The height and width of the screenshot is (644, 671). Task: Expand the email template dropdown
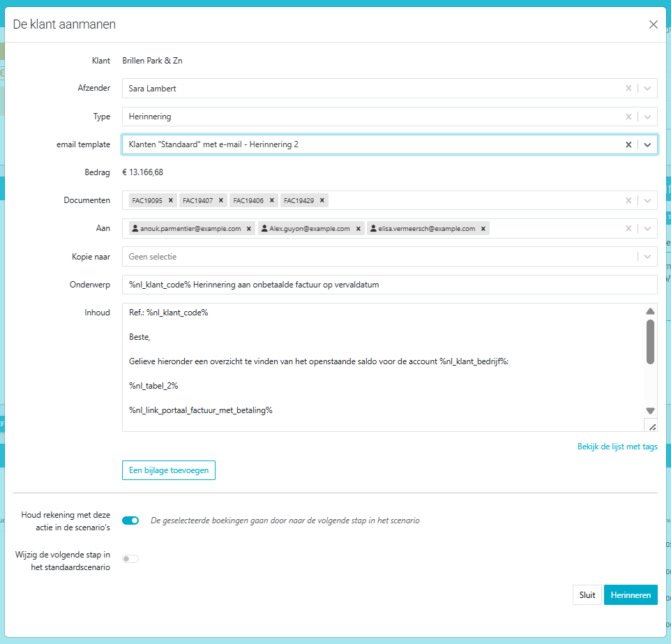tap(647, 144)
